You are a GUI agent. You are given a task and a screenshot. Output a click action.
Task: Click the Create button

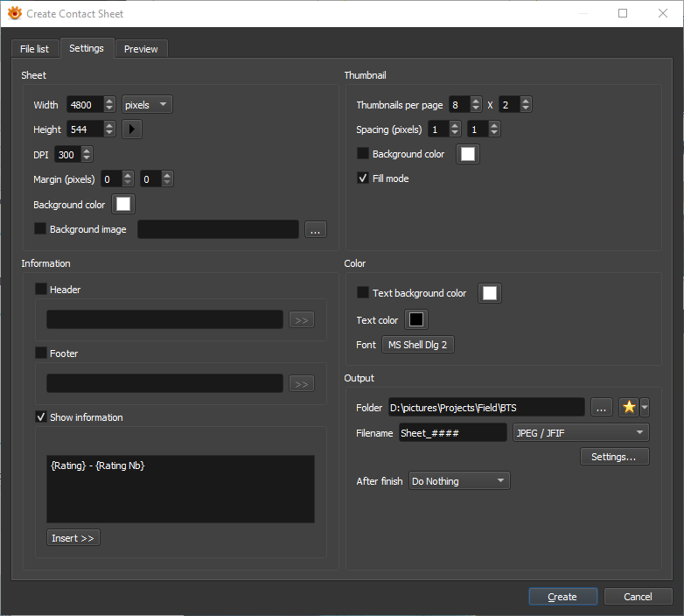coord(562,597)
